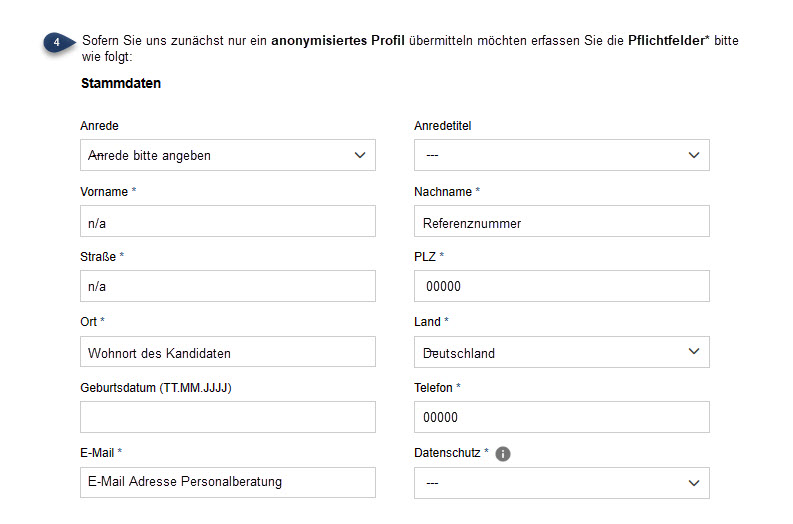Click the Anredetitel chevron arrow
This screenshot has height=524, width=793.
tap(694, 155)
